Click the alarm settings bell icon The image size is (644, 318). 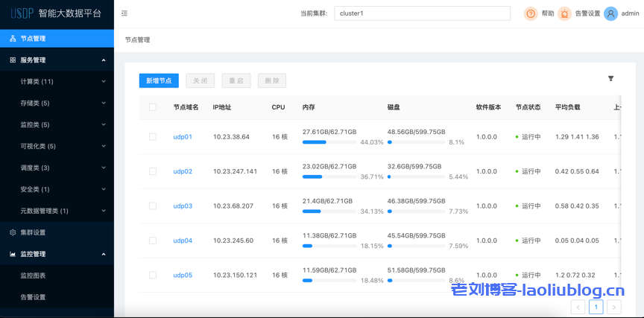564,14
